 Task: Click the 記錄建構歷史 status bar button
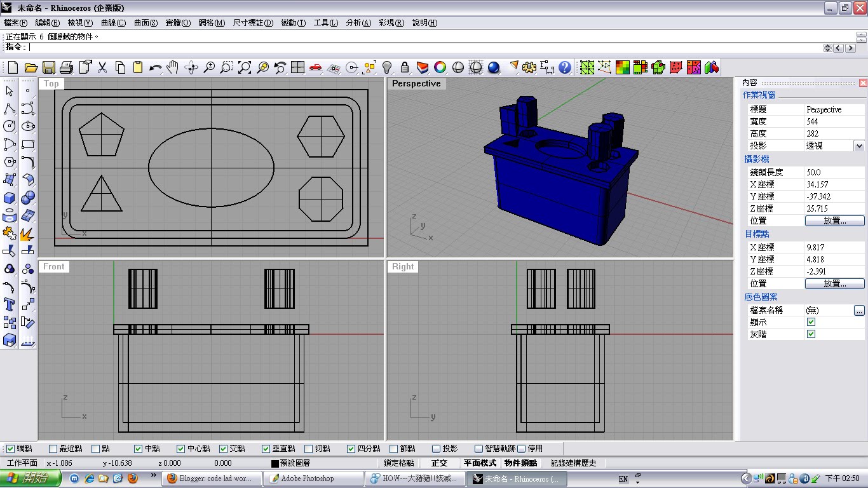tap(574, 463)
